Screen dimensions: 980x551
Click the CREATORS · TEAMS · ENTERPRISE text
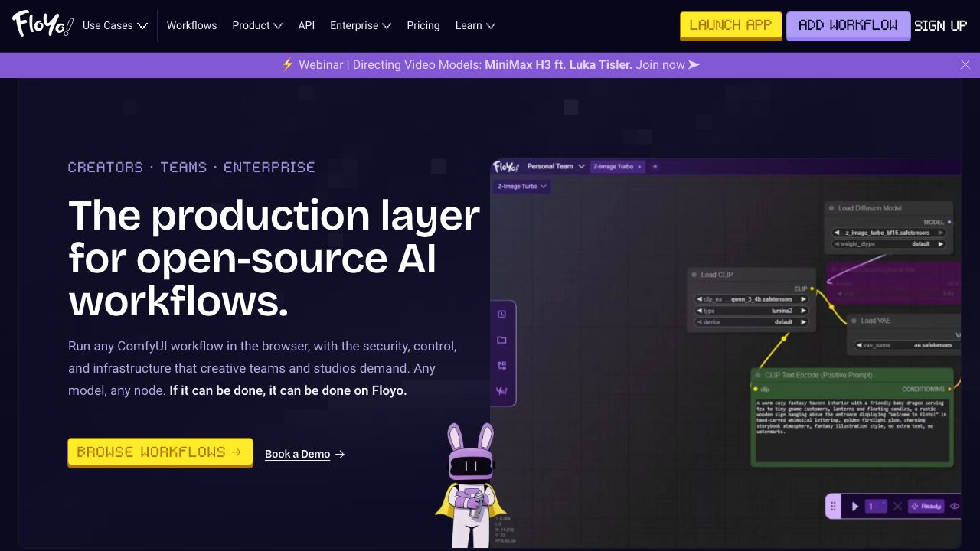click(191, 167)
